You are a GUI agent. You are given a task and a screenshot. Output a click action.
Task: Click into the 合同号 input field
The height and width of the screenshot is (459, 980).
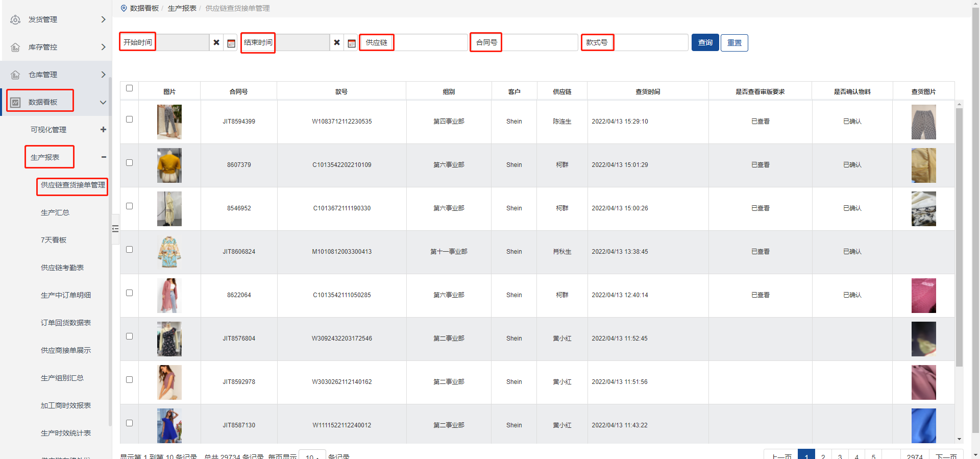(x=539, y=43)
